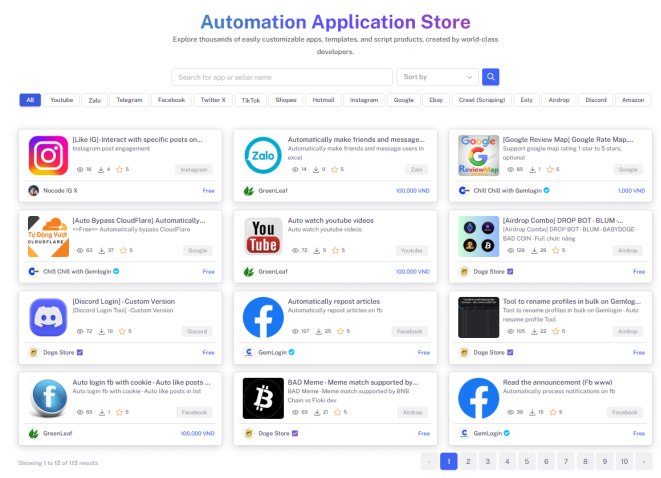Go to next page with arrow
The width and height of the screenshot is (661, 478).
click(642, 461)
